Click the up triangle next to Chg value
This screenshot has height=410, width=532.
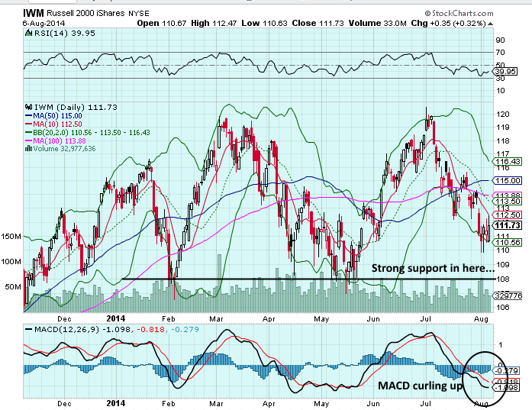pos(490,24)
